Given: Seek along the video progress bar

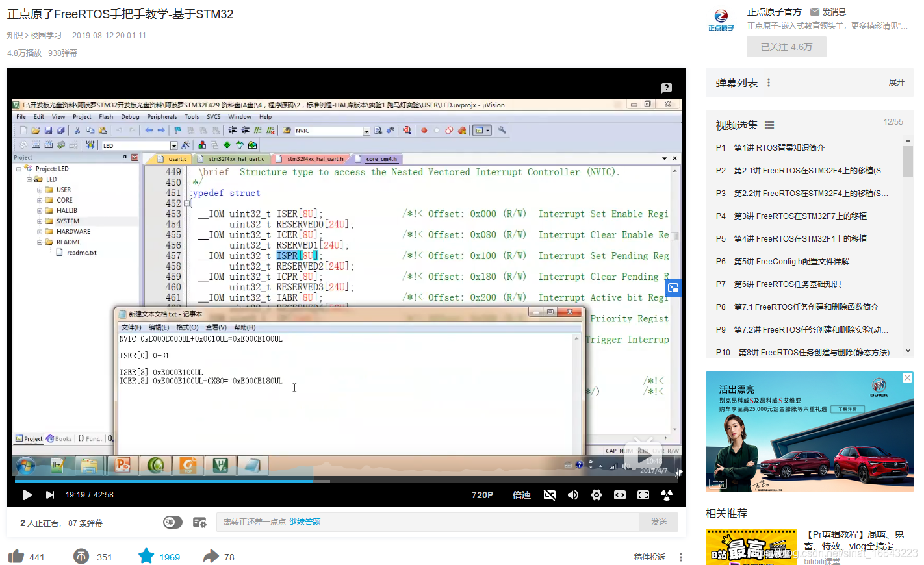Looking at the screenshot, I should tap(346, 481).
